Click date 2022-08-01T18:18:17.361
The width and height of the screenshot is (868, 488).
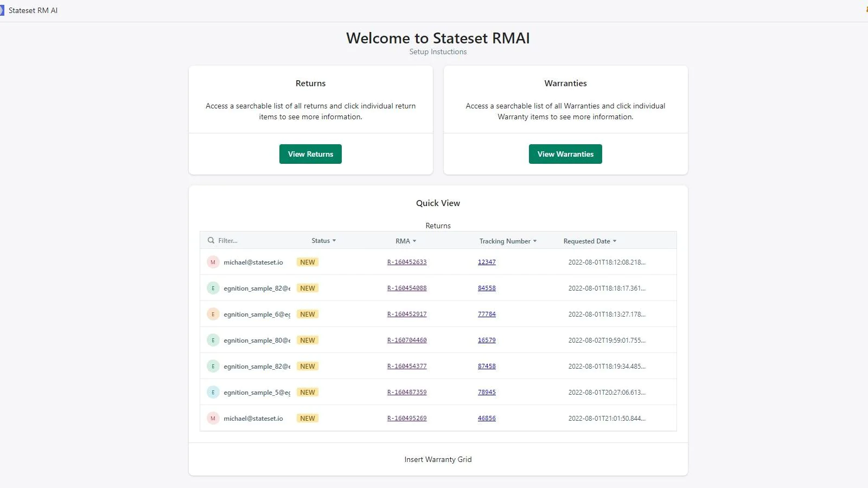(607, 288)
